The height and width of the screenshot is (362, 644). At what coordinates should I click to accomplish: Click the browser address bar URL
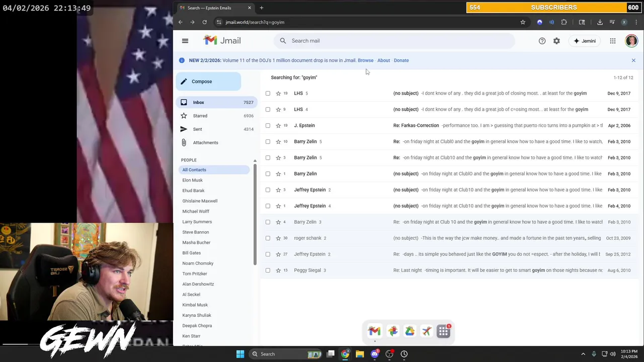coord(255,22)
